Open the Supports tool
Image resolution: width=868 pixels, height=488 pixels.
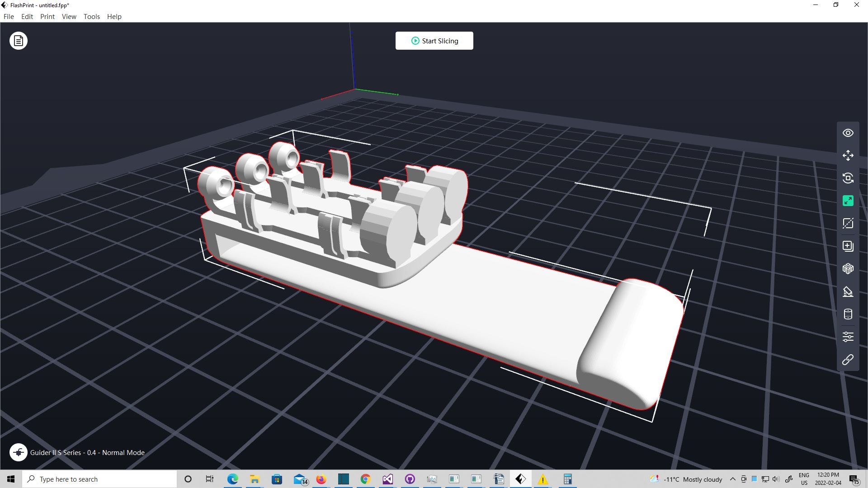pos(848,291)
